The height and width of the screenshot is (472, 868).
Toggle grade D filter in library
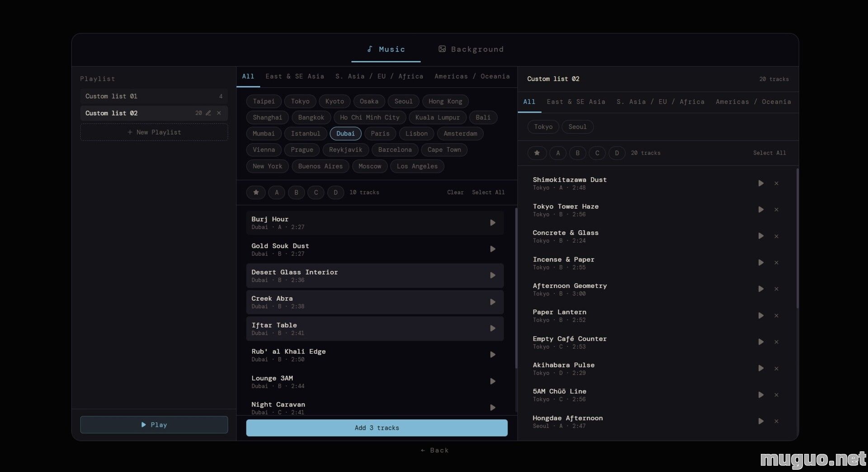point(335,192)
